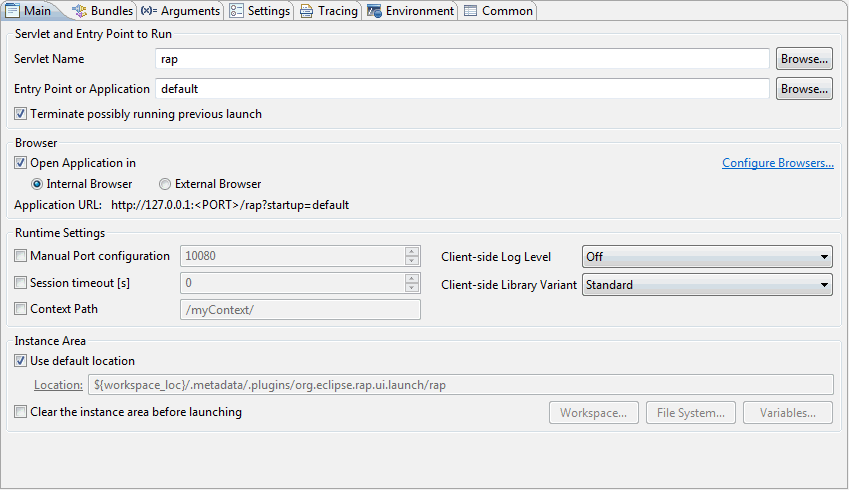Click the manual port number field
The width and height of the screenshot is (849, 490).
point(293,256)
